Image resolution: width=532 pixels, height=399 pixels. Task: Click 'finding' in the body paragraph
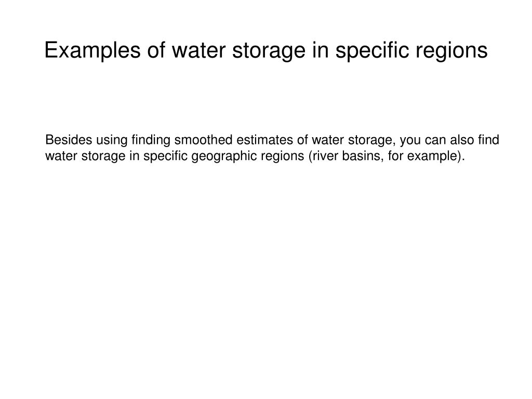(151, 140)
